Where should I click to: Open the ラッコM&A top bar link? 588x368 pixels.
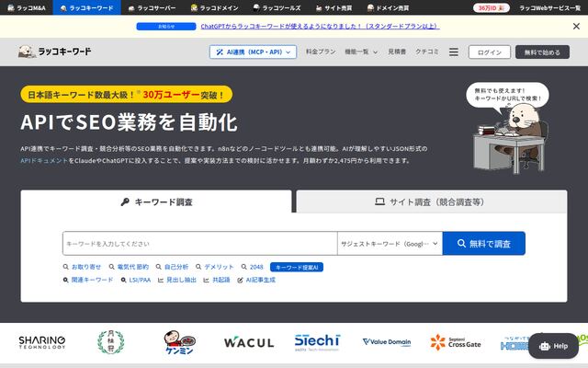coord(27,7)
